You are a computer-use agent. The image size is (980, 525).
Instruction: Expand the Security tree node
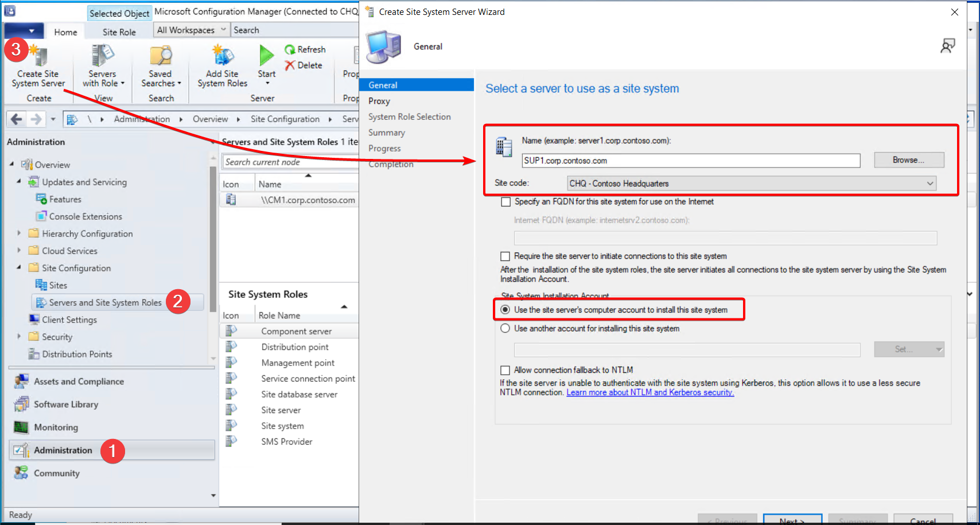(19, 337)
